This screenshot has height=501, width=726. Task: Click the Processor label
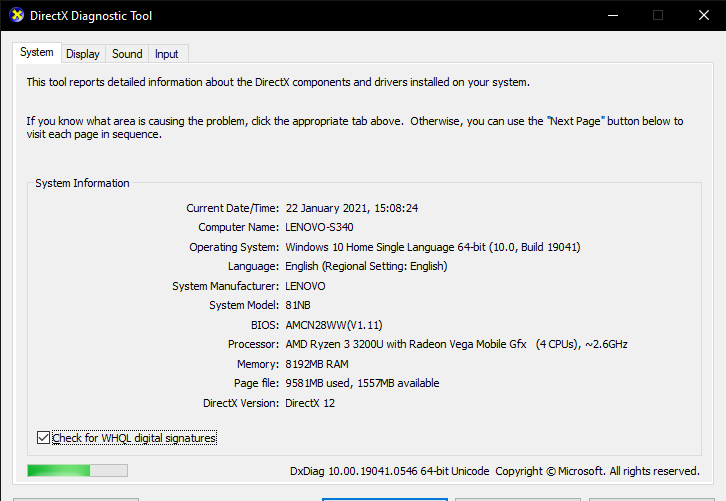(x=253, y=344)
